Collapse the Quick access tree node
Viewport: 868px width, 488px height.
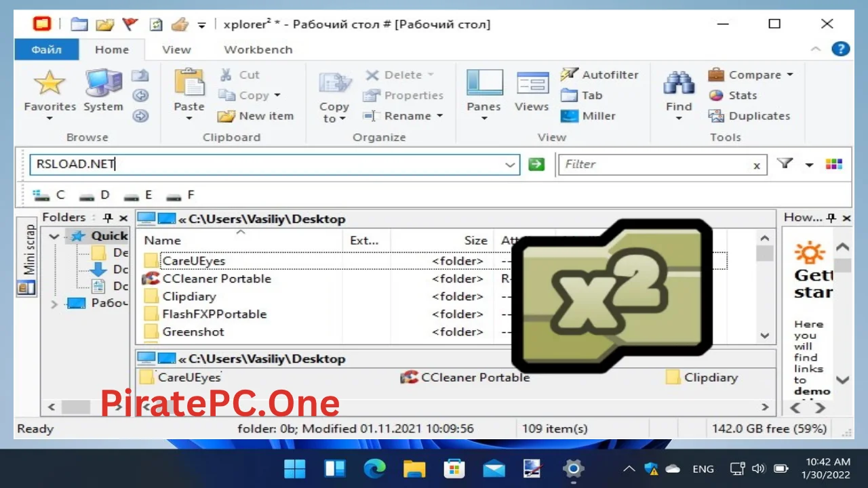pyautogui.click(x=55, y=236)
